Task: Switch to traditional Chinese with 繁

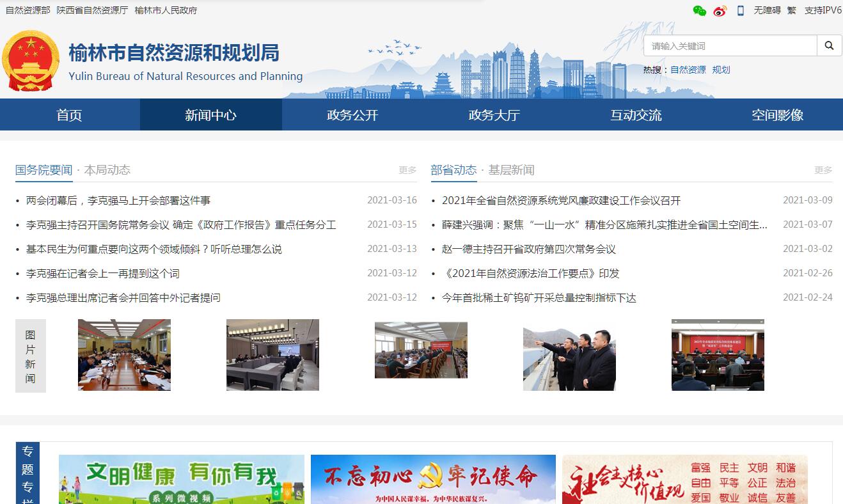Action: point(792,10)
